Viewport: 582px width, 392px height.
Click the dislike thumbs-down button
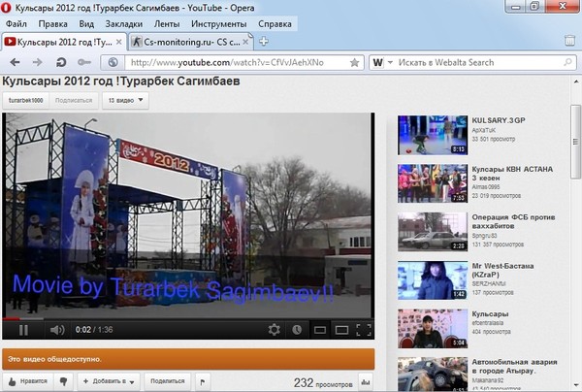(64, 382)
